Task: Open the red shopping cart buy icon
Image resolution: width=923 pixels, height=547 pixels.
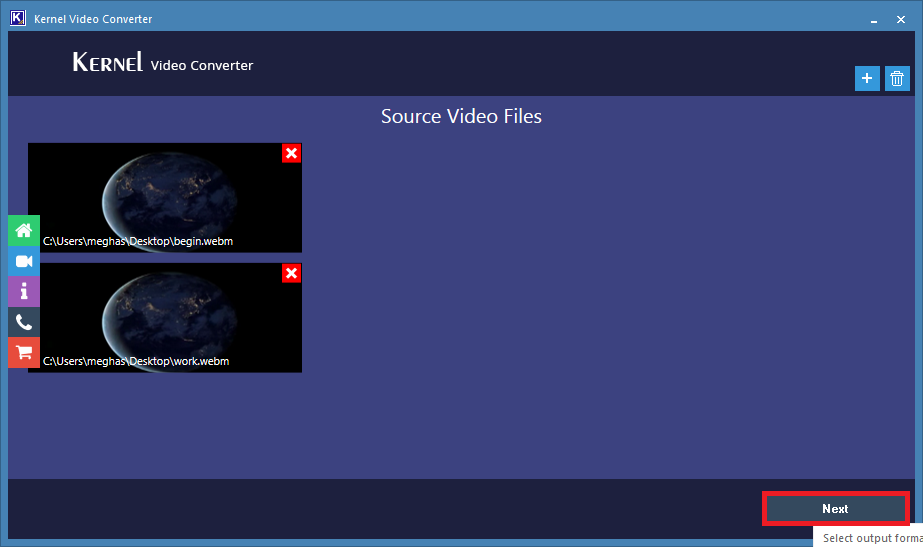Action: 24,353
